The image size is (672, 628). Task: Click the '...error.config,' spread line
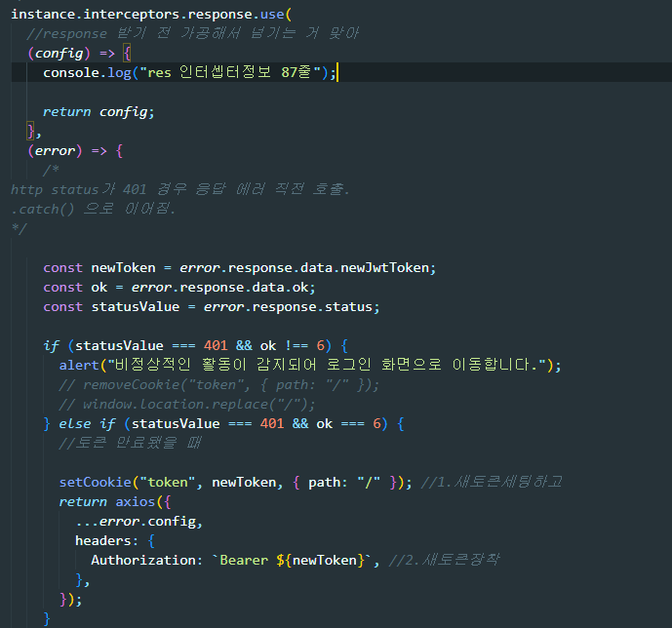138,522
